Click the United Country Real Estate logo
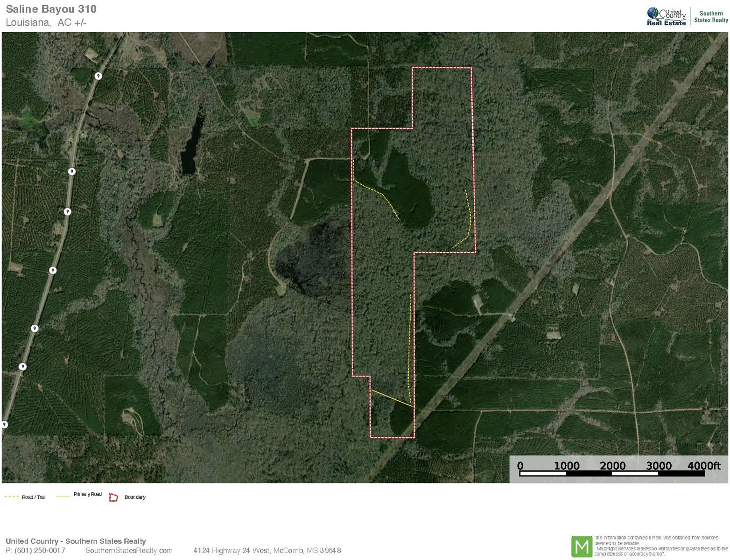Screen dimensions: 730x560 click(x=666, y=17)
